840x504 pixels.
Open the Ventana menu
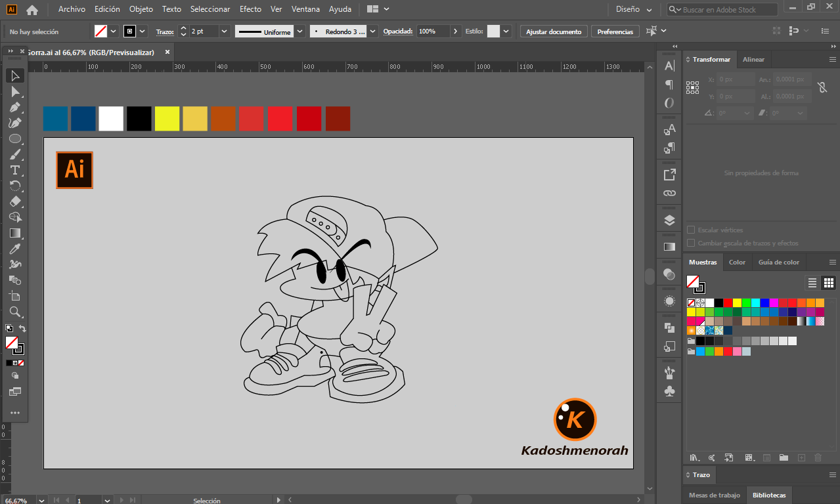tap(305, 9)
